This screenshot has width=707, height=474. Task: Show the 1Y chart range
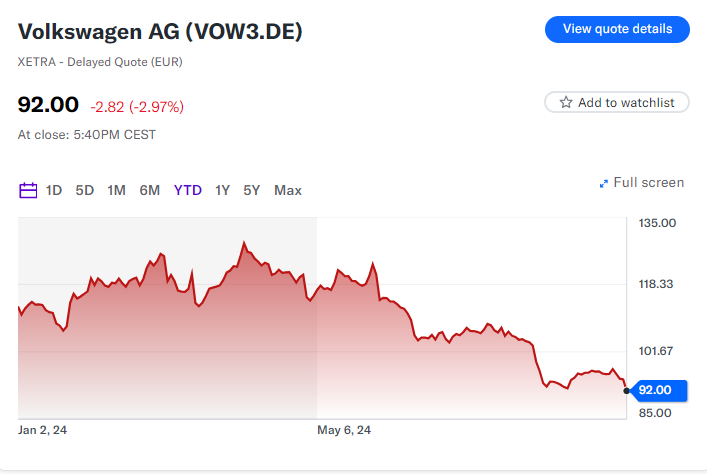pos(223,190)
